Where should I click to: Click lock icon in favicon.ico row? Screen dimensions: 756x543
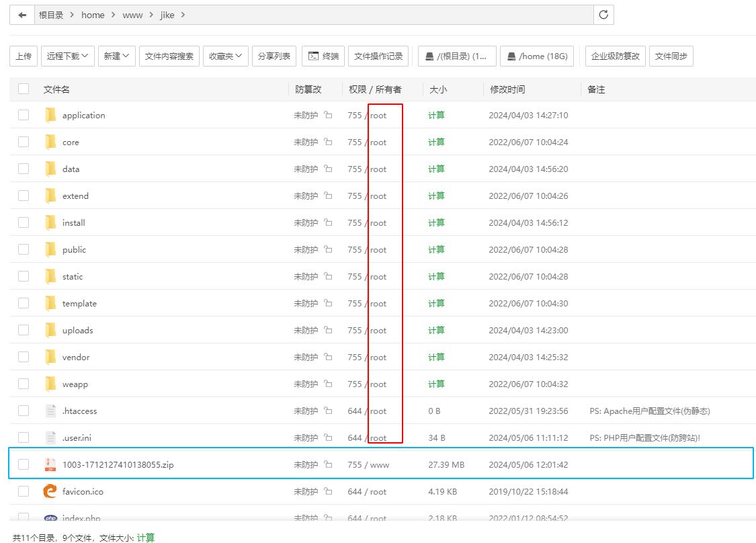tap(329, 491)
